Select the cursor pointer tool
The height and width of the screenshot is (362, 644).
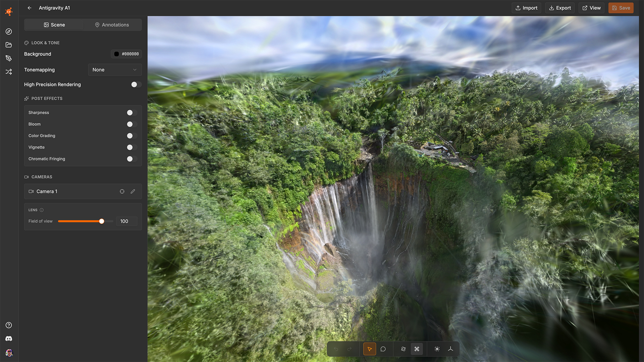(x=370, y=349)
